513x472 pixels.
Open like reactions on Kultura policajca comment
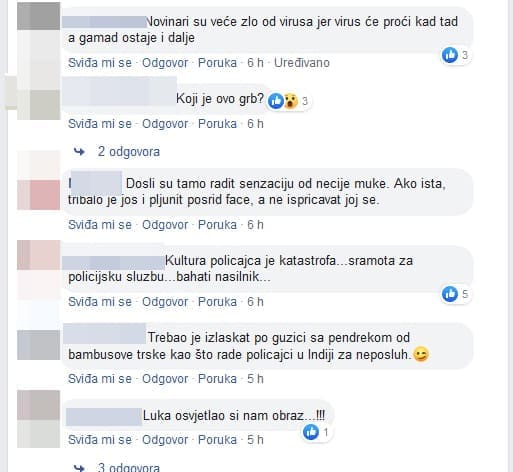[x=450, y=294]
